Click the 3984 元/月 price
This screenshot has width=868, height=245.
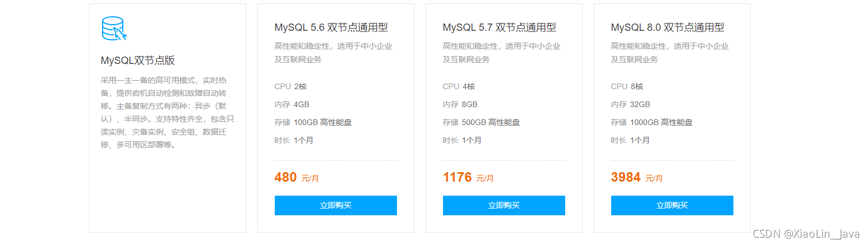(x=637, y=178)
